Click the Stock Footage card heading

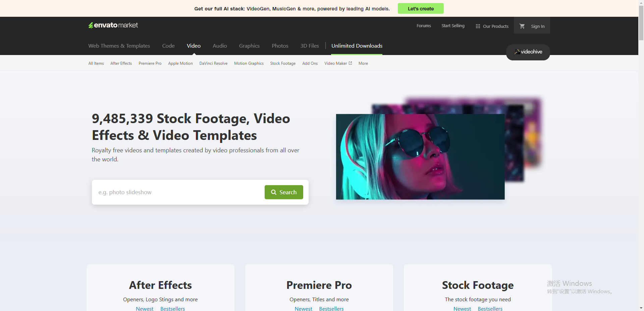pos(478,285)
